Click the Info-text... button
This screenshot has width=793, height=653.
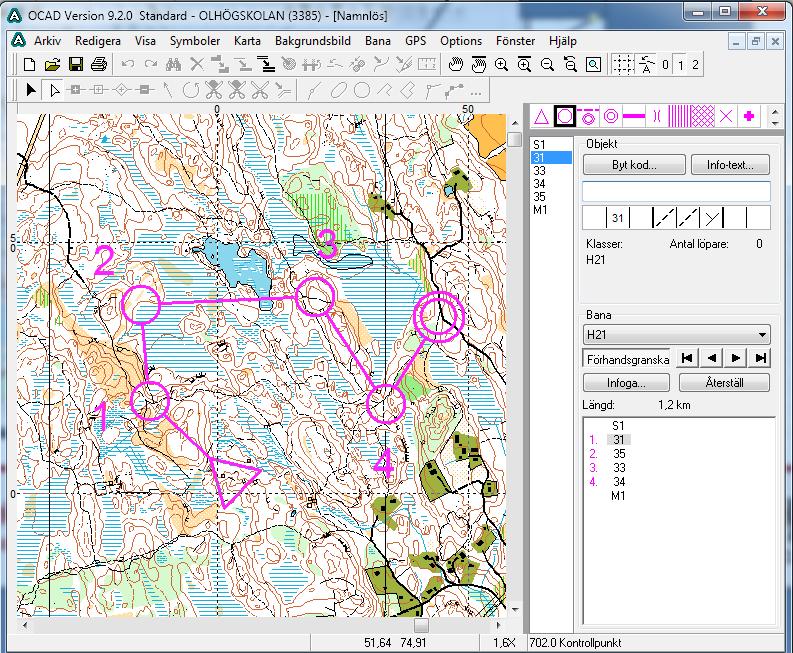tap(730, 165)
